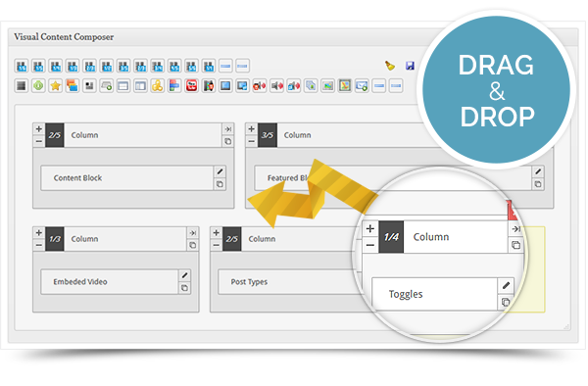Viewport: 588px width, 386px height.
Task: Click the copy icon on 1/3 Column header
Action: tap(193, 245)
